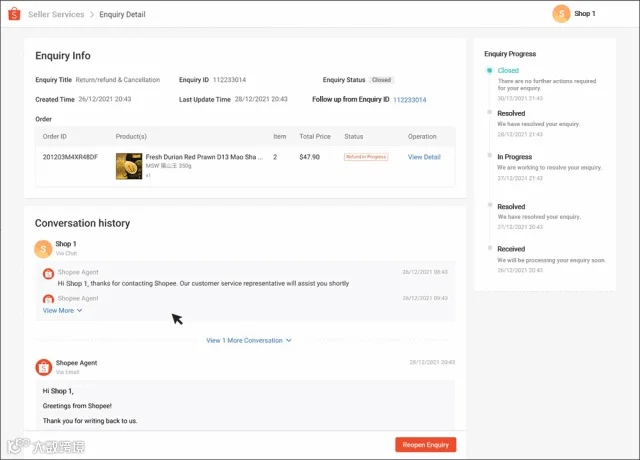Click first Shopee Agent chat icon
The width and height of the screenshot is (640, 460).
48,273
